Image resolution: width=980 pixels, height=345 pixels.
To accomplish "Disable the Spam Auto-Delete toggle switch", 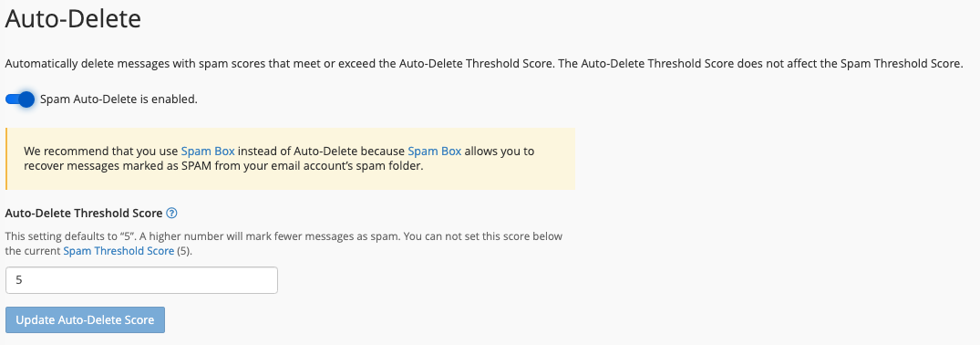I will coord(19,99).
